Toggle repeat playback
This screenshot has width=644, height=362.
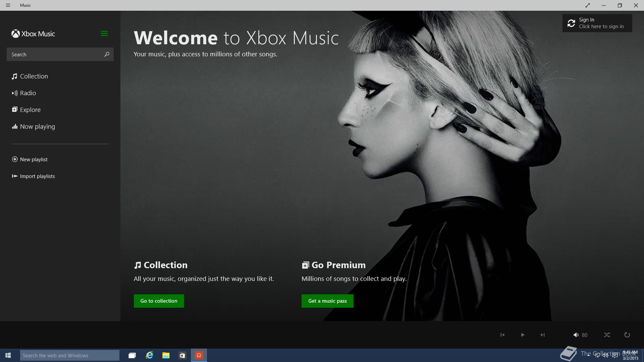[x=627, y=335]
